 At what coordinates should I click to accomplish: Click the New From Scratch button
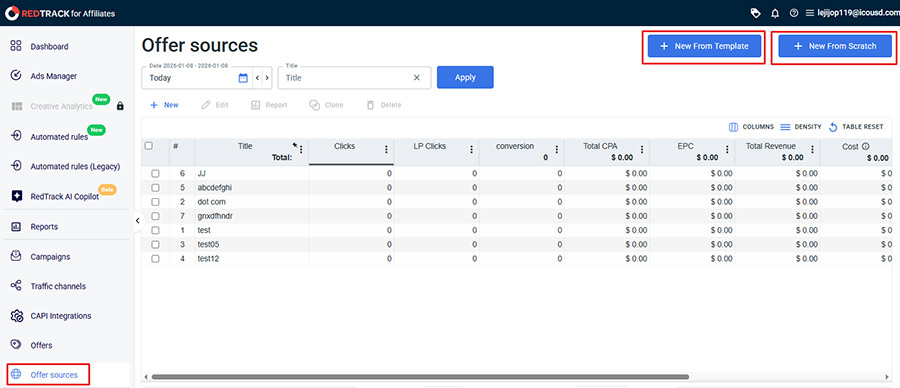(835, 46)
